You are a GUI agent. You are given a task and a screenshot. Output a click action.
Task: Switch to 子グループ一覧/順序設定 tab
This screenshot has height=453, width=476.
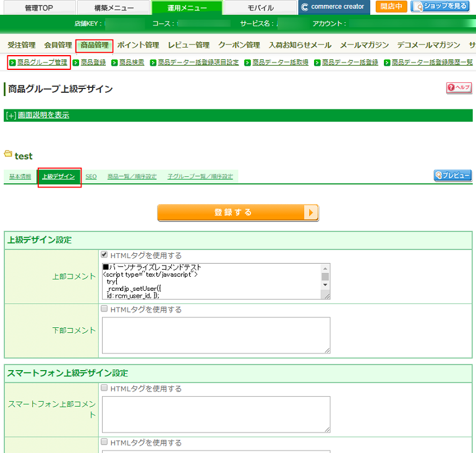click(200, 176)
